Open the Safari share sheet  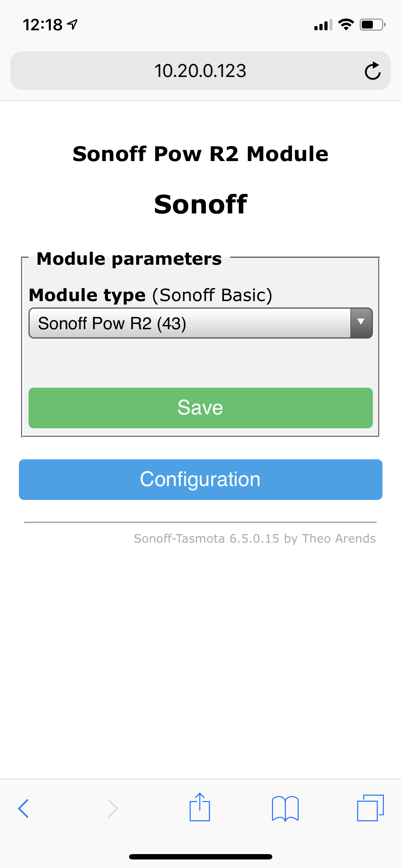click(200, 807)
